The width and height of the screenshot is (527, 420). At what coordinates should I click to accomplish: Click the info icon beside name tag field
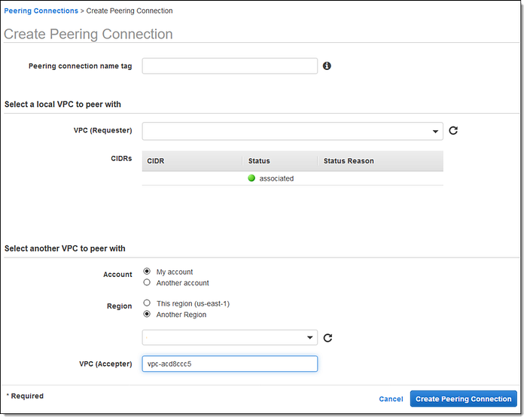pyautogui.click(x=327, y=66)
